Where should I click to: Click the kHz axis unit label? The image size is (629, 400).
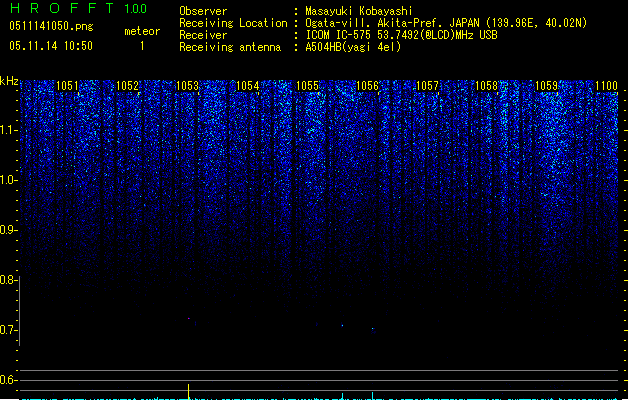point(9,81)
